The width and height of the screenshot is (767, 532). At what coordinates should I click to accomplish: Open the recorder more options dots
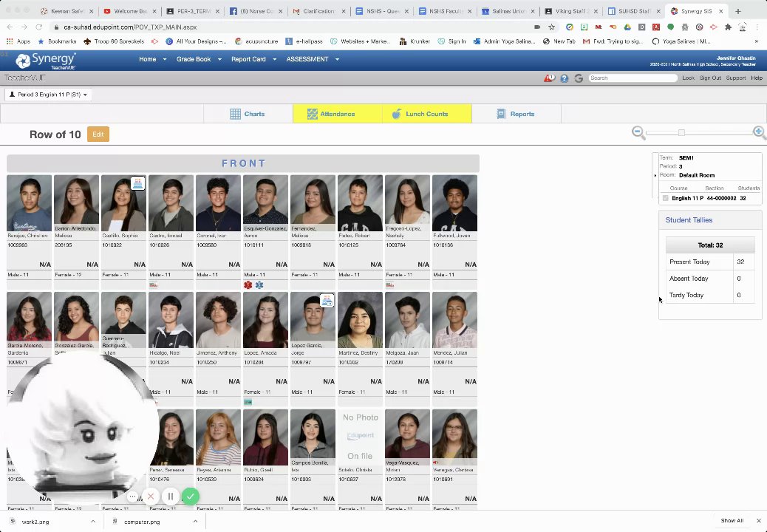point(132,497)
